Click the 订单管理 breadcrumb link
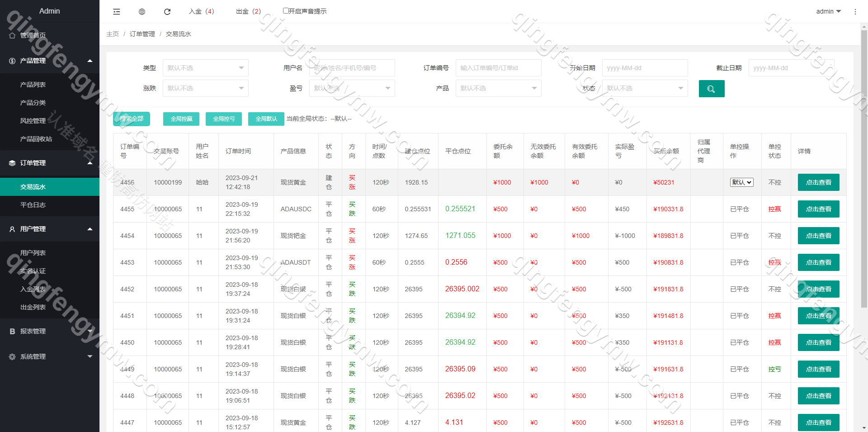The width and height of the screenshot is (868, 432). (x=142, y=34)
